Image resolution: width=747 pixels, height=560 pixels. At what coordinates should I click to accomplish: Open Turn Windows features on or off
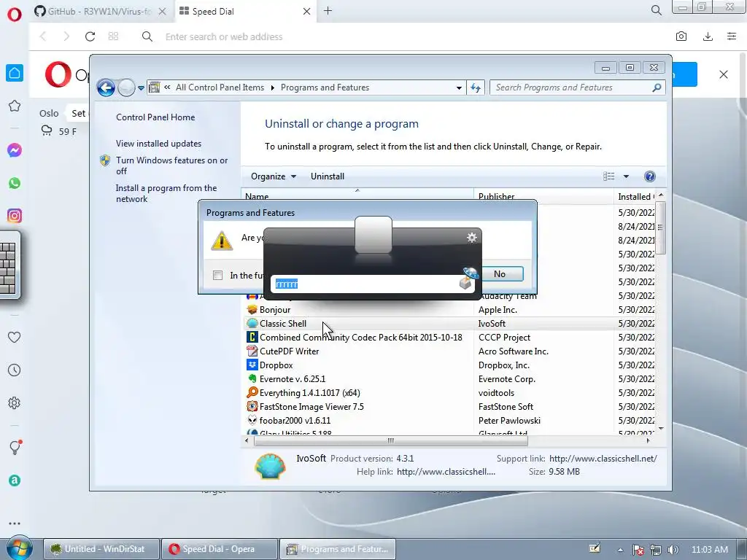click(x=172, y=166)
